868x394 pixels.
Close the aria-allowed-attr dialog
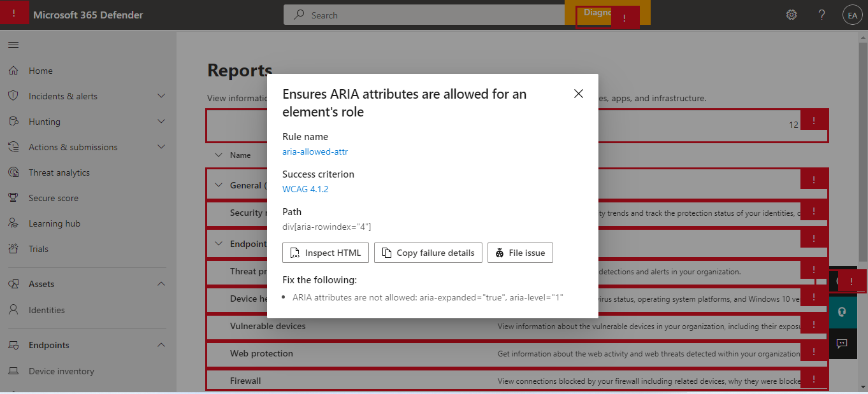(579, 94)
